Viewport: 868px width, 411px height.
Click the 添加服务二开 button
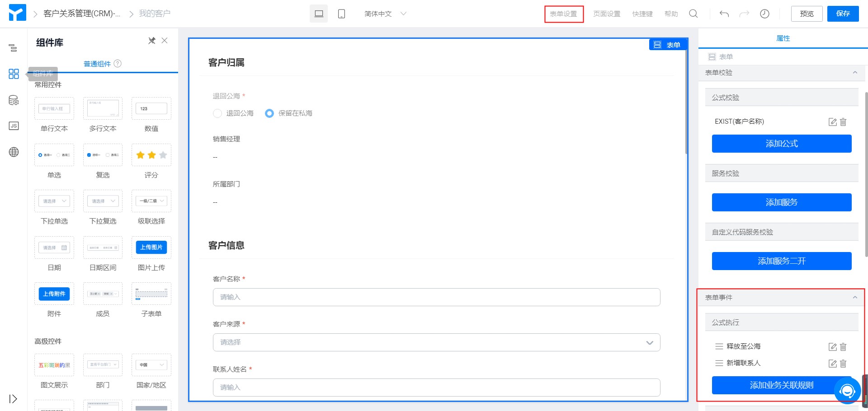(x=782, y=261)
